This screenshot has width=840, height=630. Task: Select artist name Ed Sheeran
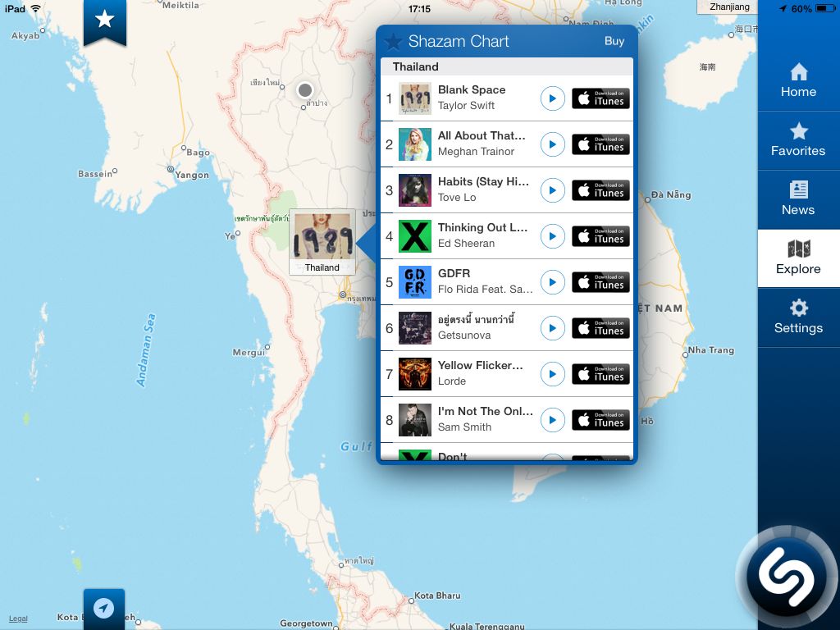tap(466, 243)
